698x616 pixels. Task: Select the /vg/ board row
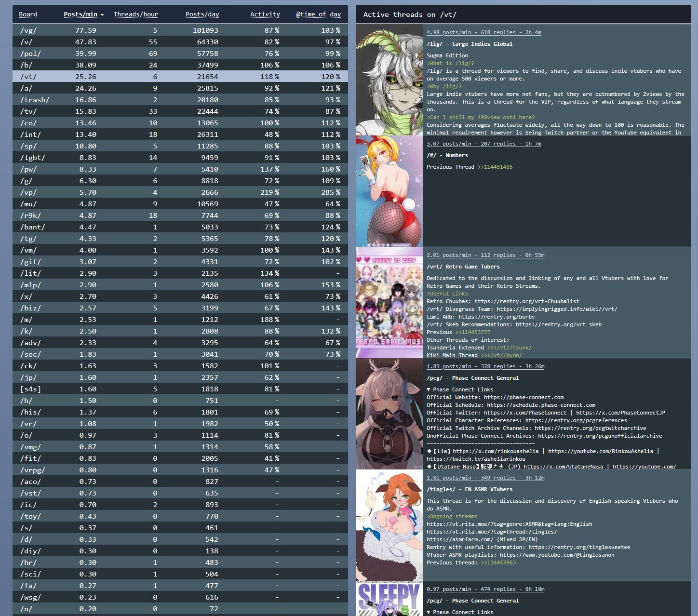[180, 30]
